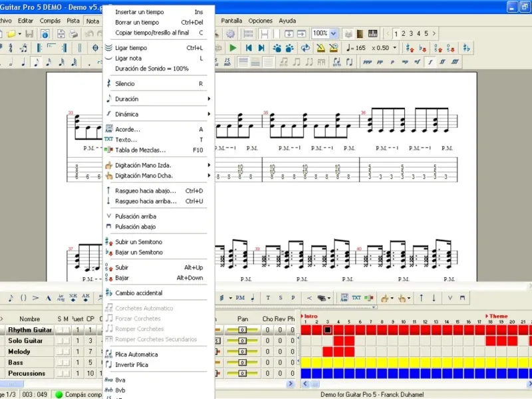This screenshot has height=399, width=532.
Task: Toggle Mute for Solo Guitar track
Action: coord(66,340)
